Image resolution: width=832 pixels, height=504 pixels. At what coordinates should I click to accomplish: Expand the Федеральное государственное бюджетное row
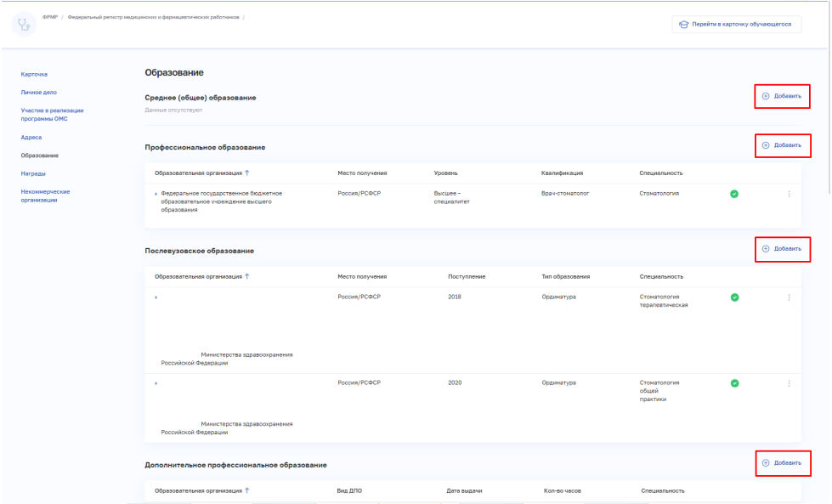pyautogui.click(x=156, y=194)
